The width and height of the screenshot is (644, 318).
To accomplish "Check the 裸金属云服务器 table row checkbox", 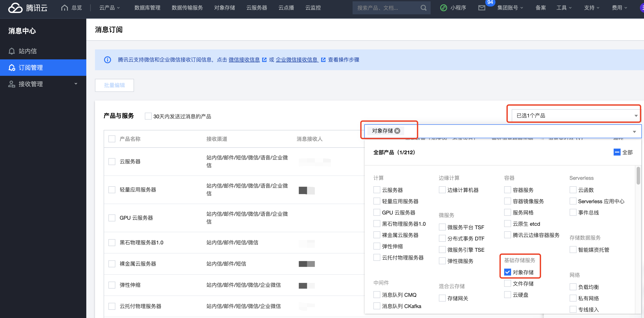I will point(112,264).
